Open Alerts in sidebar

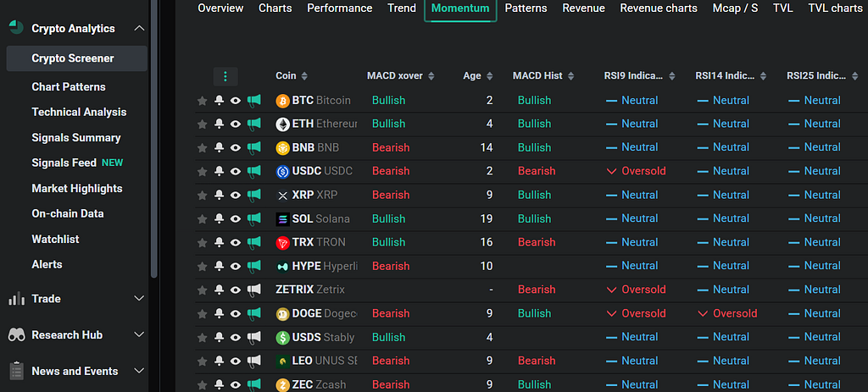coord(47,265)
